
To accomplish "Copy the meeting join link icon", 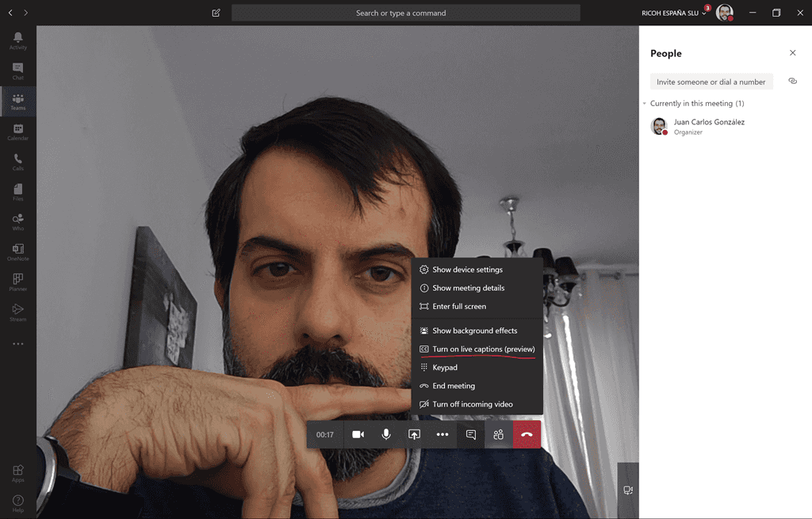I will pos(792,82).
